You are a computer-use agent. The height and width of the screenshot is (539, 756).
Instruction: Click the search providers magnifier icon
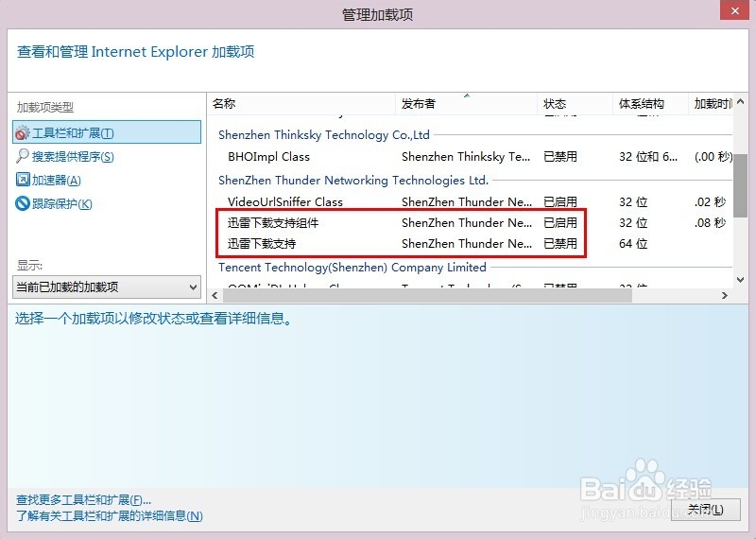pos(22,156)
